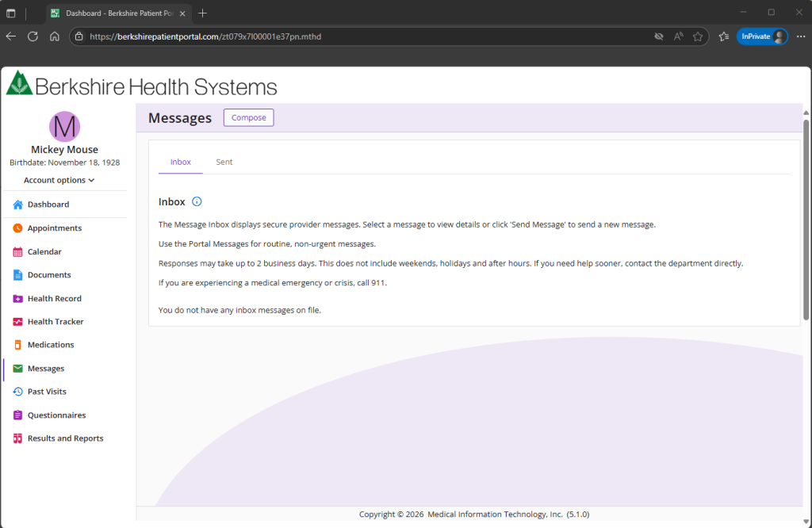Open Health Tracker heartbeat icon
Image resolution: width=812 pixels, height=528 pixels.
click(x=17, y=322)
